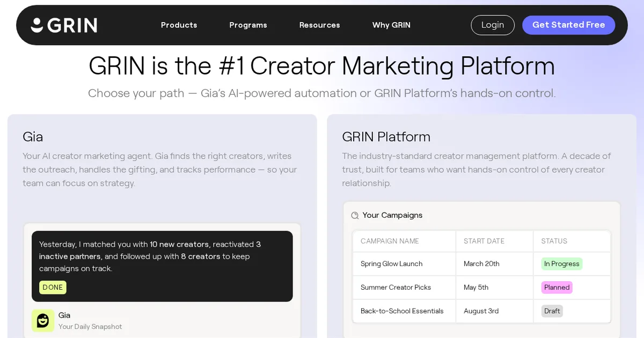Click the START DATE column header

click(x=484, y=241)
